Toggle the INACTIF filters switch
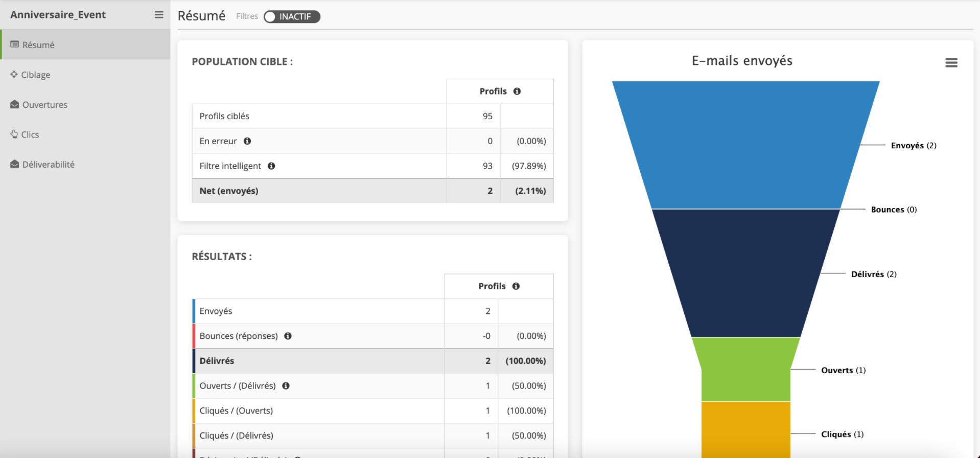 click(292, 17)
